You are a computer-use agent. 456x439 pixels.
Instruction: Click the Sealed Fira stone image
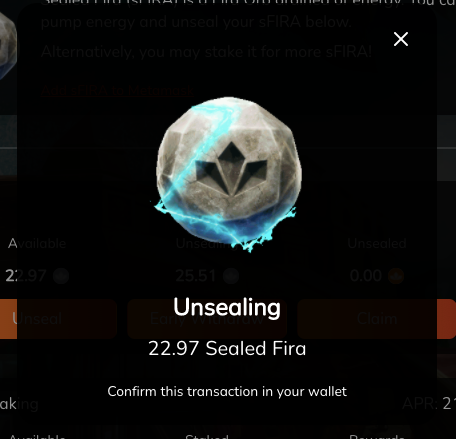coord(227,174)
